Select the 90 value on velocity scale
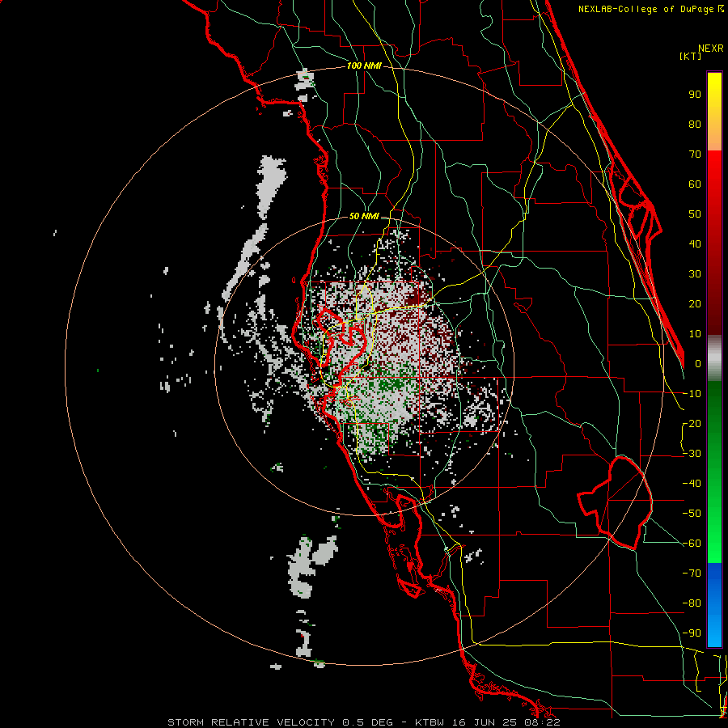Image resolution: width=728 pixels, height=728 pixels. 695,95
